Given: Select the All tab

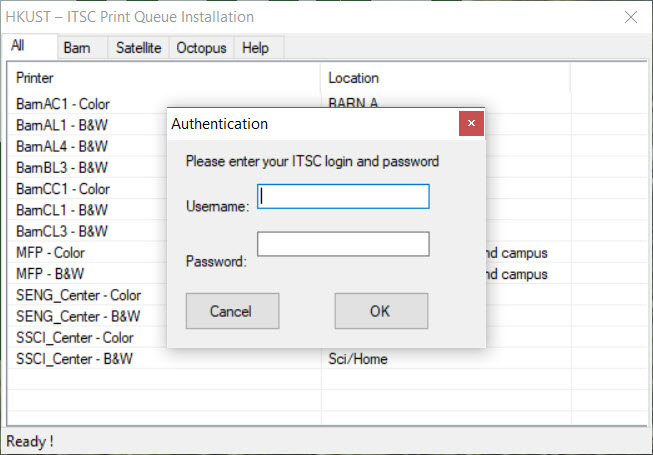Looking at the screenshot, I should pyautogui.click(x=19, y=46).
